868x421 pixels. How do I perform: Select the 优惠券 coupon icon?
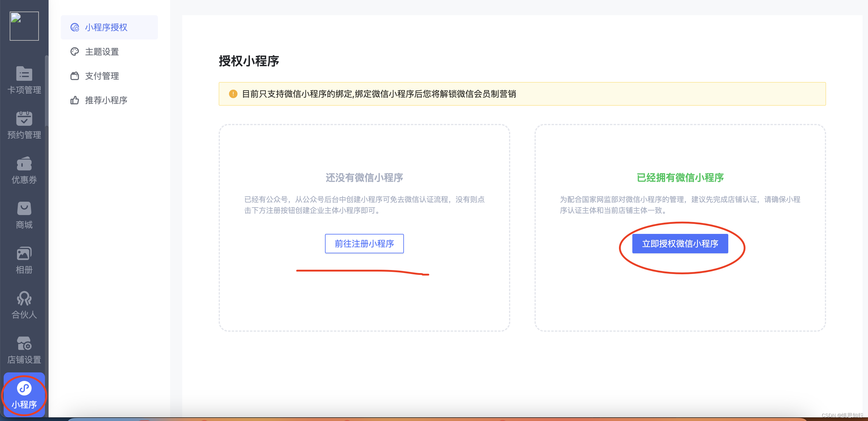point(24,164)
